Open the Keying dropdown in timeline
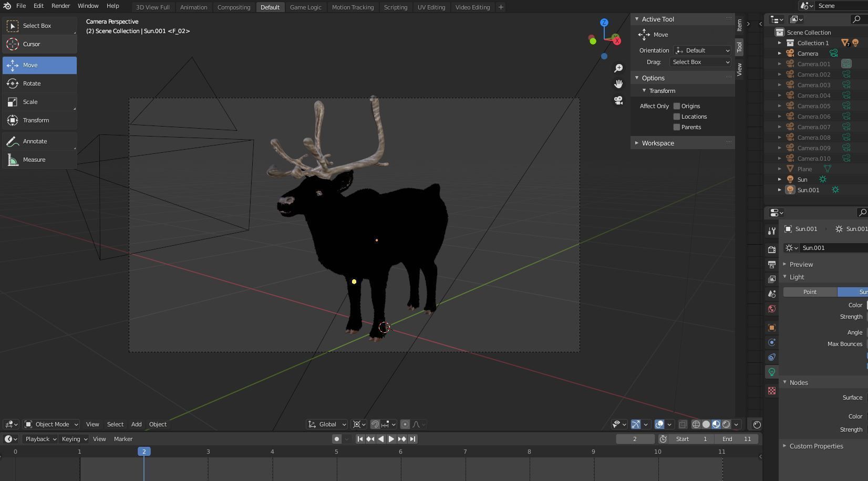The width and height of the screenshot is (868, 481). click(74, 439)
